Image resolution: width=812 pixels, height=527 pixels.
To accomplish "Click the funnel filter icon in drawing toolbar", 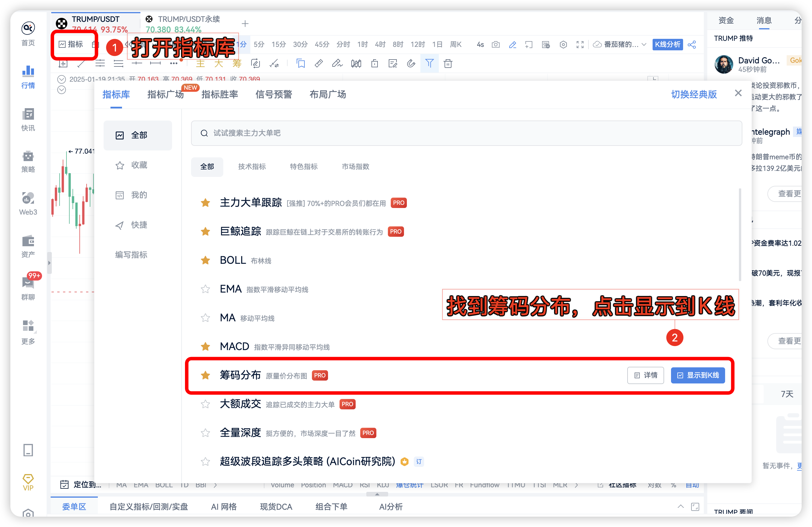I will [429, 63].
